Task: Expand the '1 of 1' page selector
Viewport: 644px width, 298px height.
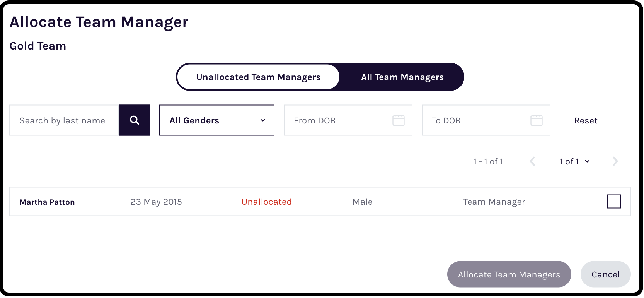Action: coord(575,161)
